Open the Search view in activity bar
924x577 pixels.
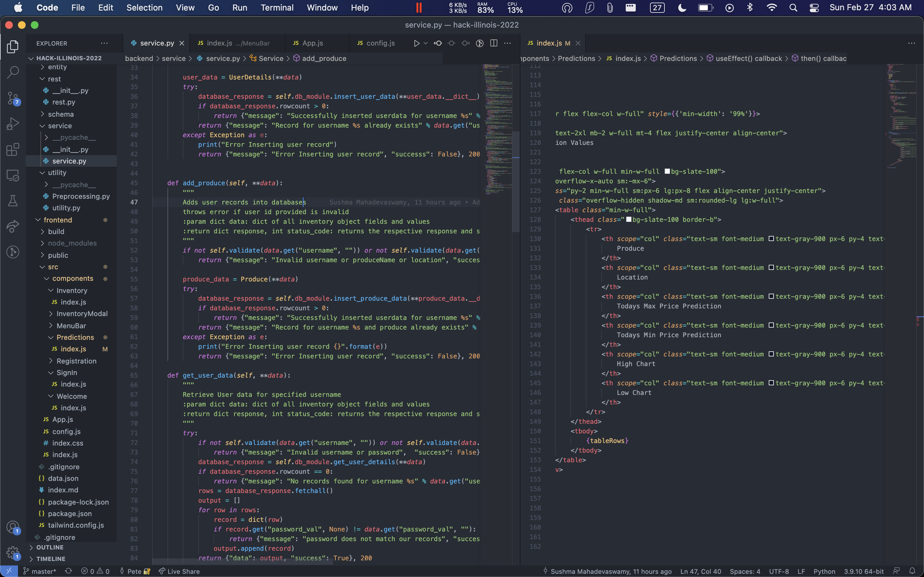13,72
